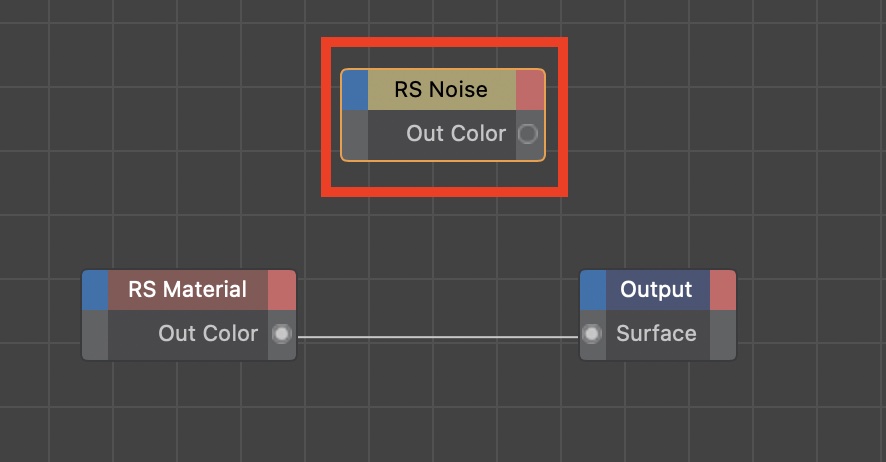The image size is (886, 462).
Task: Click the red output square on RS Material
Action: click(282, 290)
